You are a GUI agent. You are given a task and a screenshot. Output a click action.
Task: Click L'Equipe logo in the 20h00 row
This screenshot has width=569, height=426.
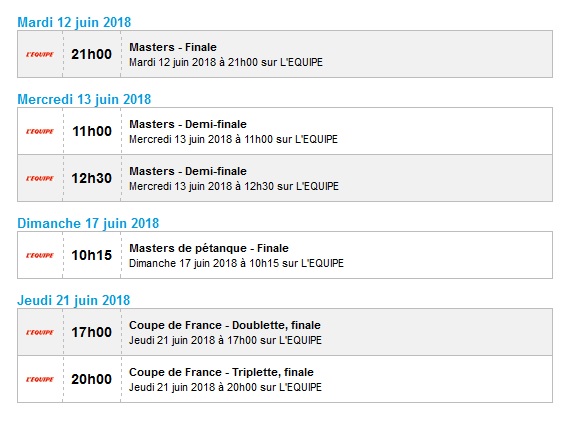click(40, 380)
